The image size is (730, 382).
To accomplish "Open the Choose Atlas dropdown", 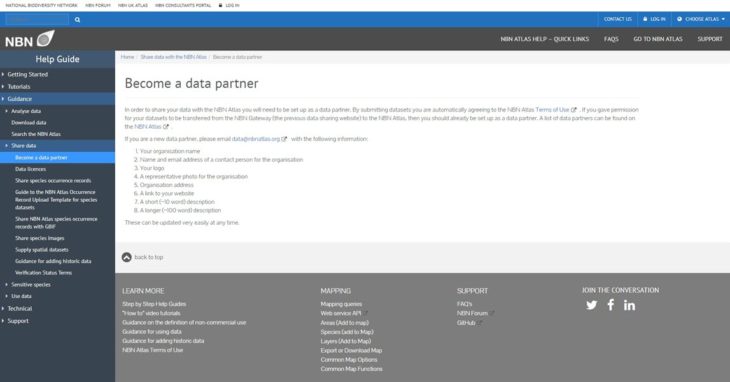I will [701, 19].
